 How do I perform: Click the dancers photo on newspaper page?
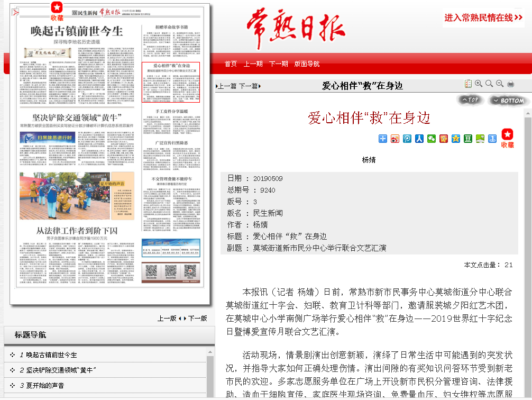pyautogui.click(x=65, y=196)
